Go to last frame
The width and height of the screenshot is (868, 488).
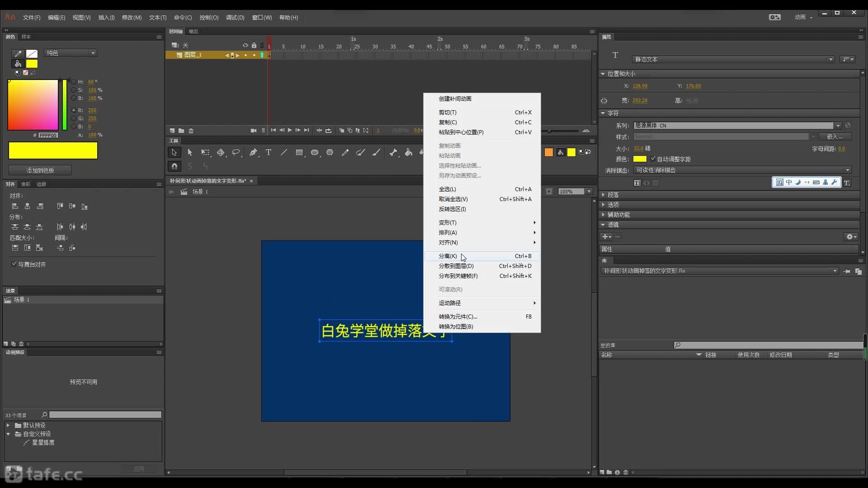pos(307,130)
